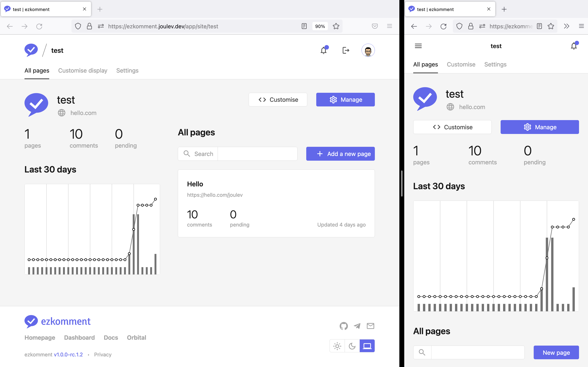Expand the Hello page entry
The image size is (588, 367).
[276, 203]
